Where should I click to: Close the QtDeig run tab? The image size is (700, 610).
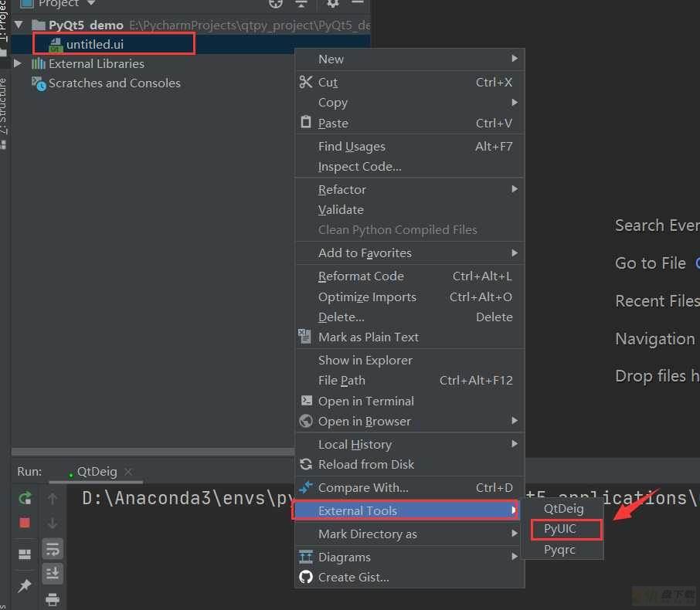[128, 471]
